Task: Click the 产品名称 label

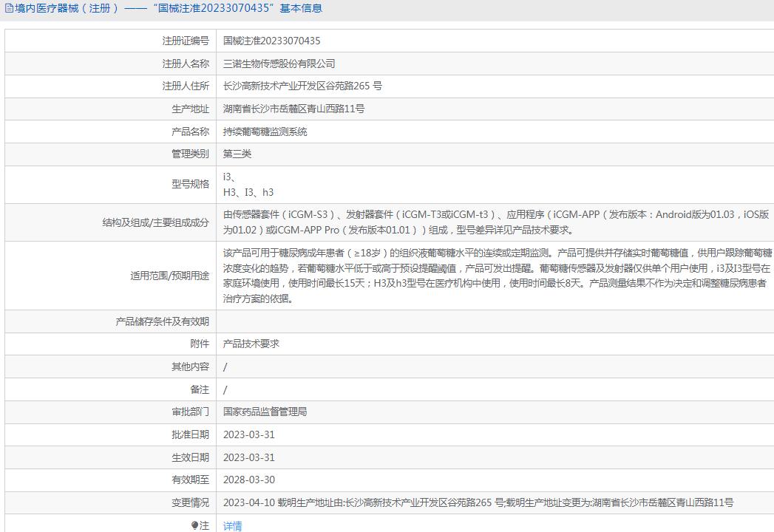Action: (191, 132)
